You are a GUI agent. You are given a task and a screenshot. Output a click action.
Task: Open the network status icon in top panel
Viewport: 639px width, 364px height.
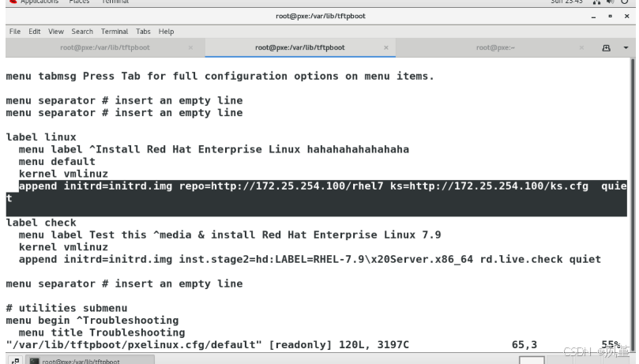pyautogui.click(x=596, y=2)
